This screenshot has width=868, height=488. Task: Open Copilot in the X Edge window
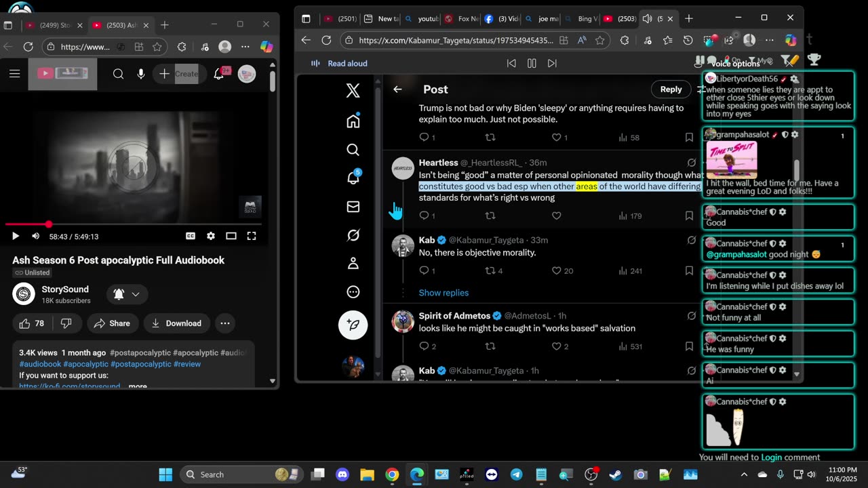point(791,40)
